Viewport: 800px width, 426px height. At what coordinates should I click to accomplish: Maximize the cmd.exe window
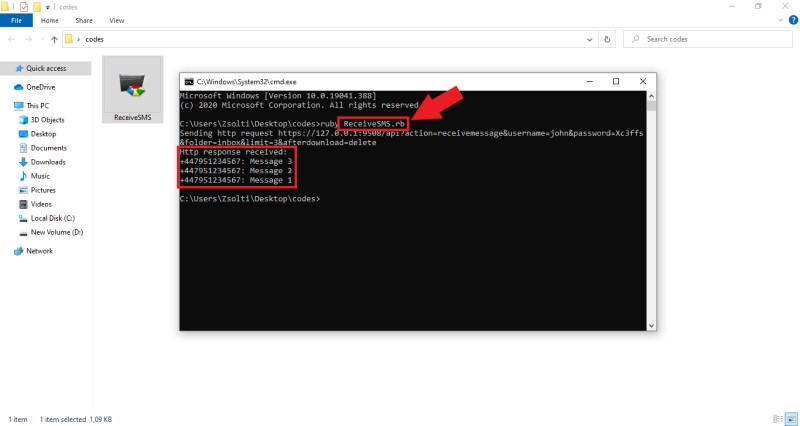coord(616,82)
